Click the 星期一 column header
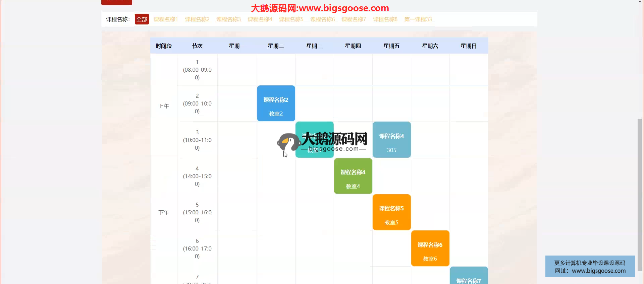 tap(237, 46)
